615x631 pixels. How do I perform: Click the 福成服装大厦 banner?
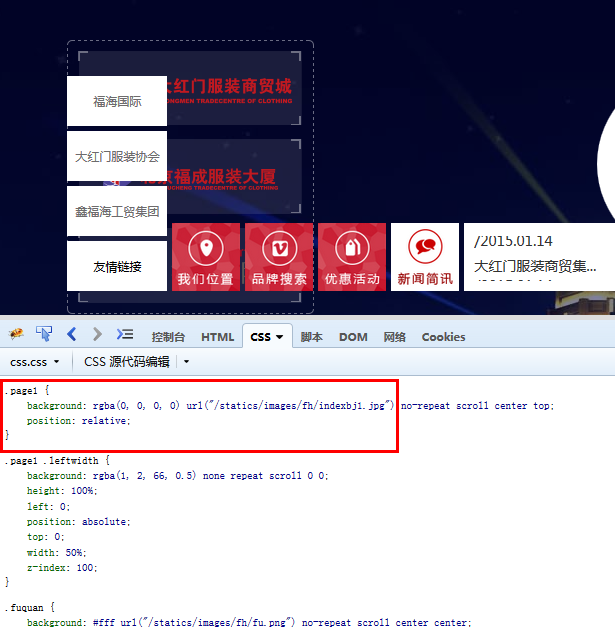point(233,177)
